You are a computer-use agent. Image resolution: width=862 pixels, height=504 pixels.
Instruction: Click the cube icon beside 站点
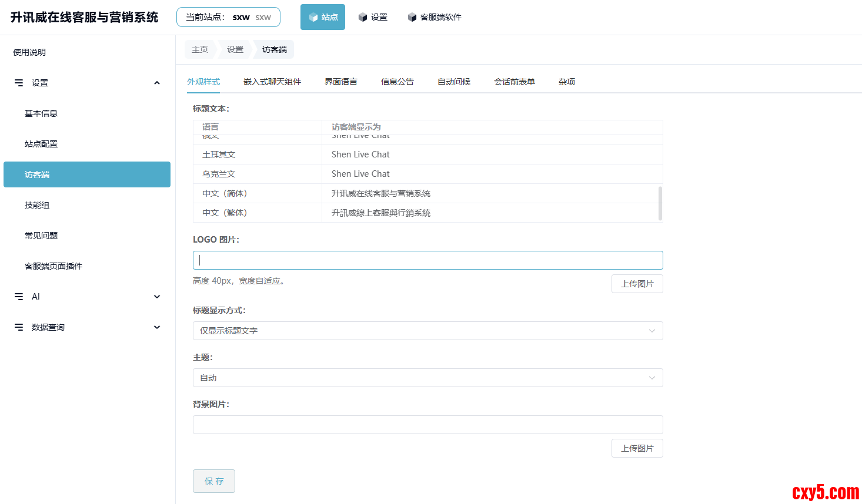(x=313, y=18)
